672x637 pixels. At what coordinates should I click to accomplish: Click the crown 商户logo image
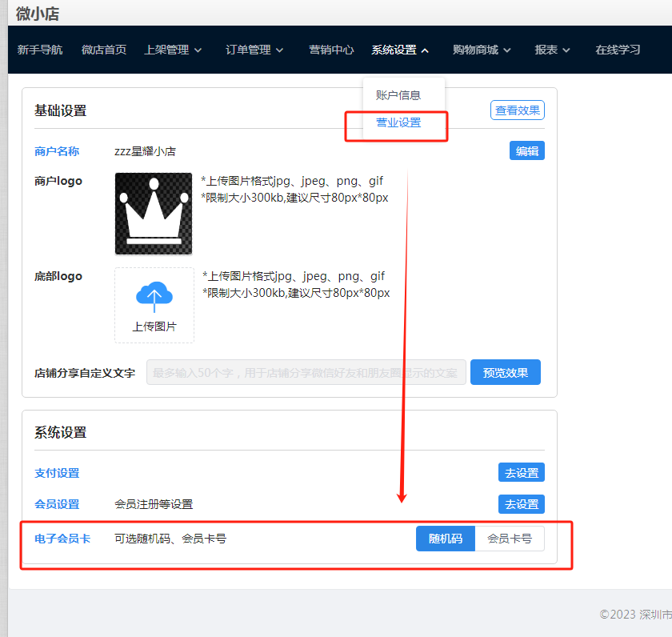pyautogui.click(x=154, y=214)
